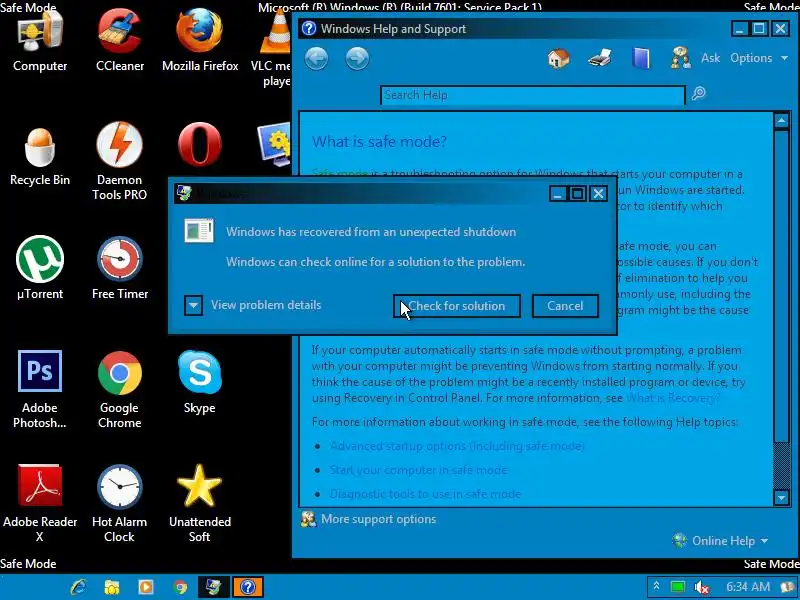Go back in Windows Help
The image size is (800, 600).
[x=316, y=59]
